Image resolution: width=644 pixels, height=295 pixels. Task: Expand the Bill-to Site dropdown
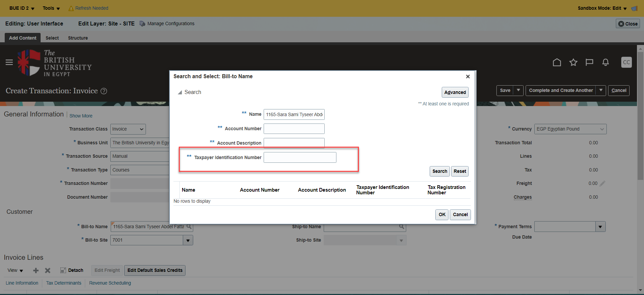188,240
